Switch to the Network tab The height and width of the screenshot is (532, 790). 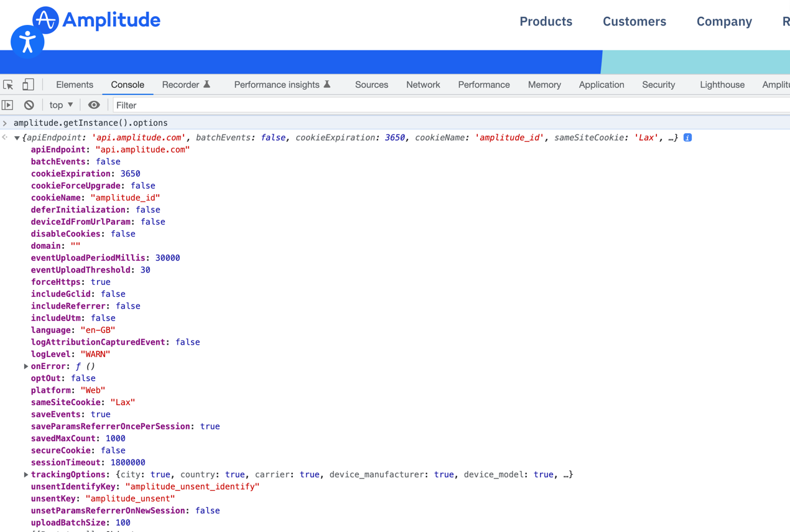tap(423, 85)
